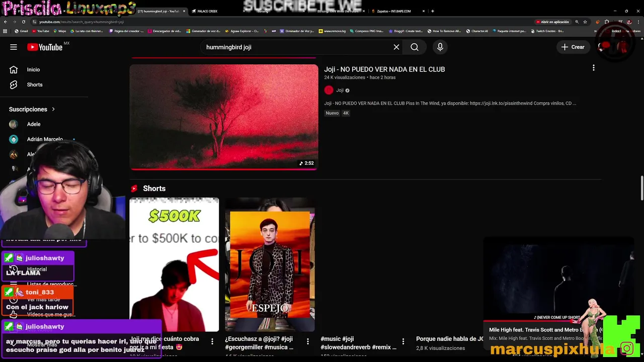Click the Shorts section red icon
Image resolution: width=644 pixels, height=362 pixels.
tap(134, 189)
